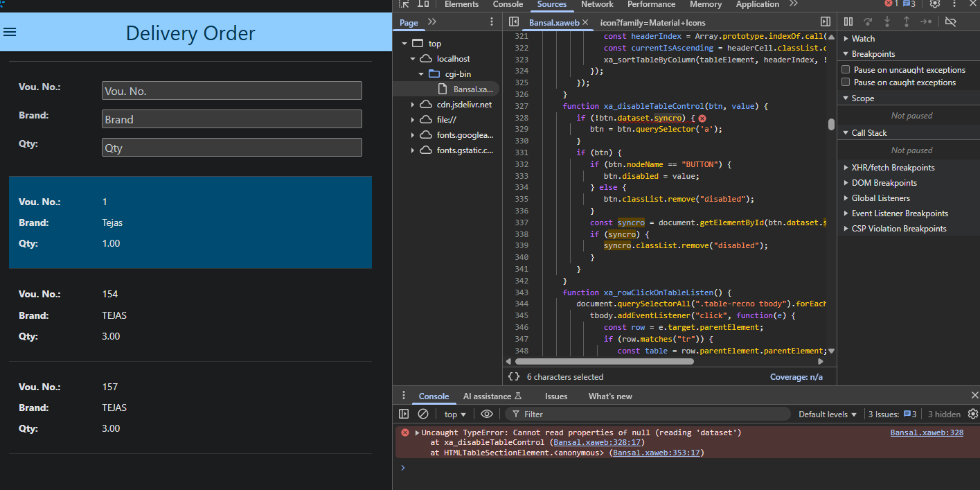The height and width of the screenshot is (490, 980).
Task: Show more navigator tabs next to Page
Action: tap(432, 22)
